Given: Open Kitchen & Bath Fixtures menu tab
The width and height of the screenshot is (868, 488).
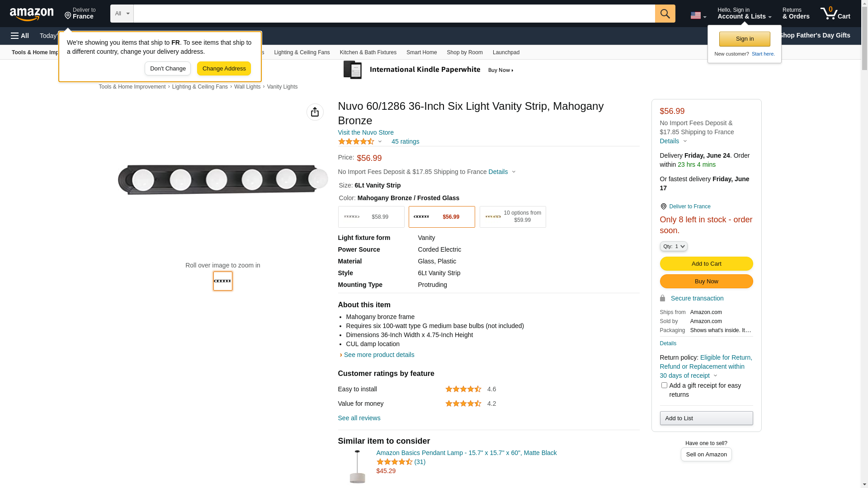Looking at the screenshot, I should pyautogui.click(x=368, y=52).
